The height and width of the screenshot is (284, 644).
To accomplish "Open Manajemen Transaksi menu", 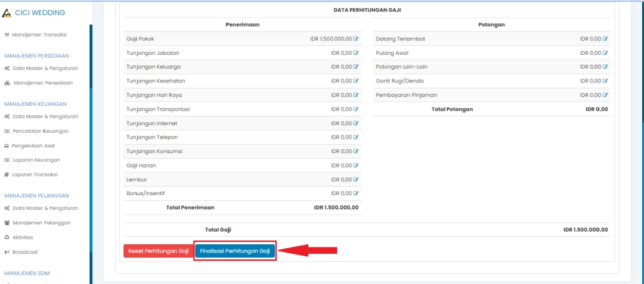I will coord(39,35).
